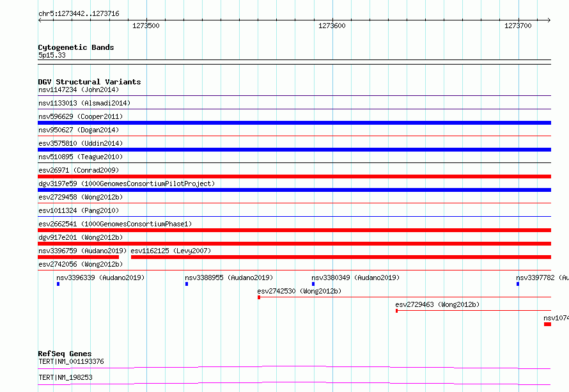Click the esv1162125 (Levy2007) label

point(171,251)
